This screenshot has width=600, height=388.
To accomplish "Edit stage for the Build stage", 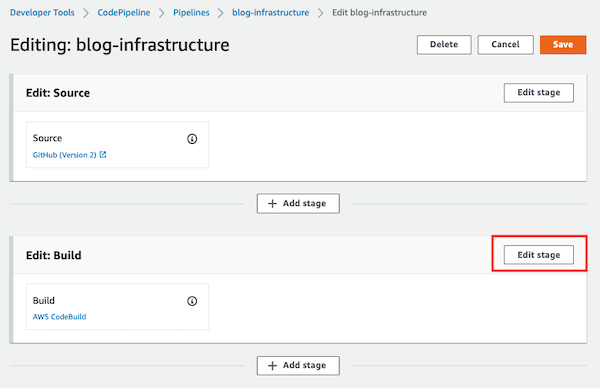I will 539,255.
